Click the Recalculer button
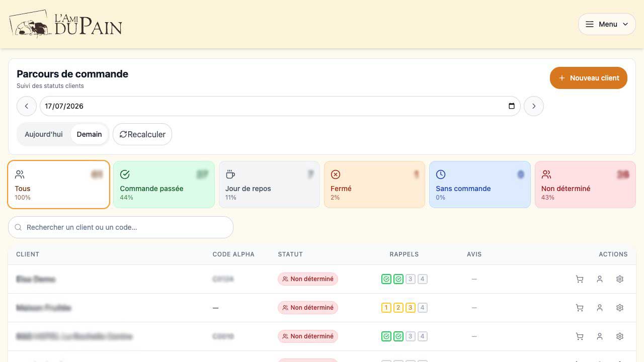The width and height of the screenshot is (644, 362). click(x=142, y=134)
